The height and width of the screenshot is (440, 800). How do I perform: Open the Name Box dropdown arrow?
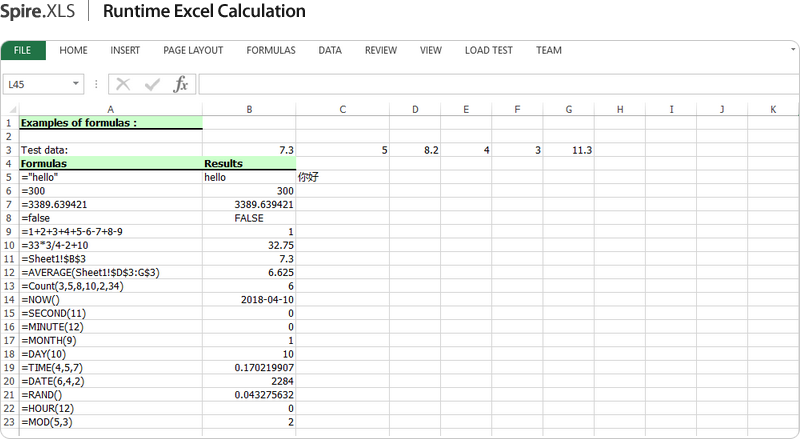coord(76,85)
